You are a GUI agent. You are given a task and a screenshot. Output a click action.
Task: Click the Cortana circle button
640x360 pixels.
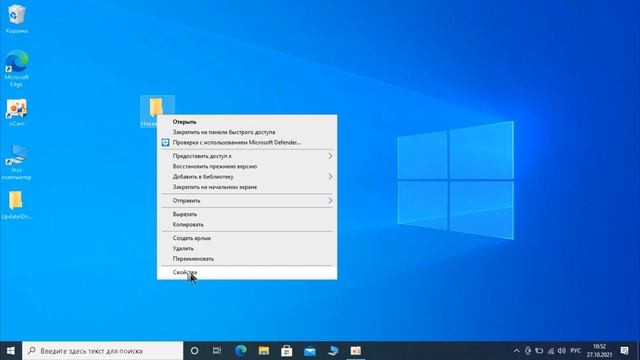coord(194,351)
